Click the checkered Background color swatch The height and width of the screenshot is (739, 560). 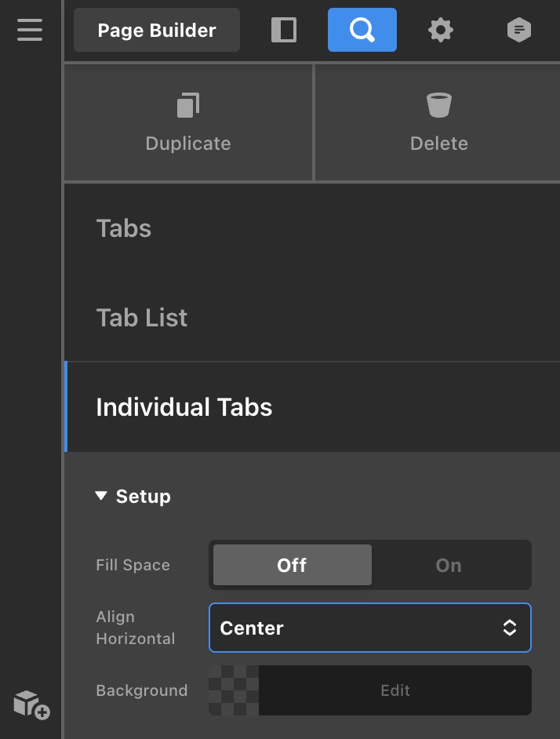(234, 690)
